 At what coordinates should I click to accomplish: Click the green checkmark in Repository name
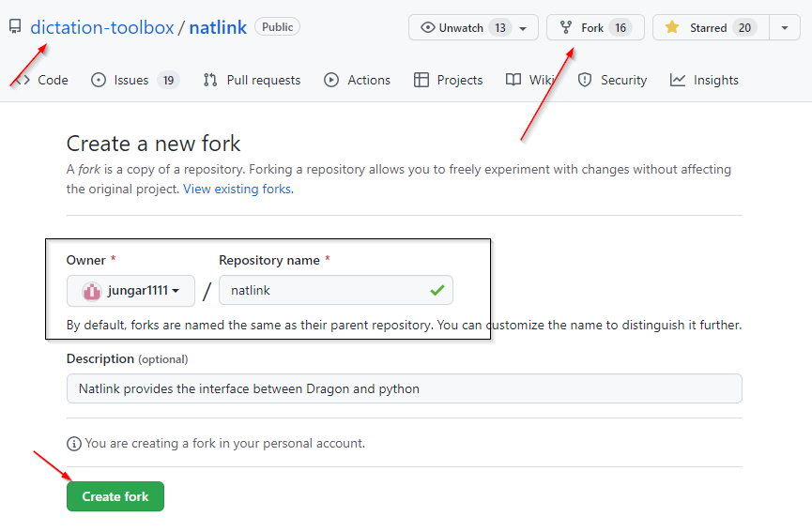437,291
